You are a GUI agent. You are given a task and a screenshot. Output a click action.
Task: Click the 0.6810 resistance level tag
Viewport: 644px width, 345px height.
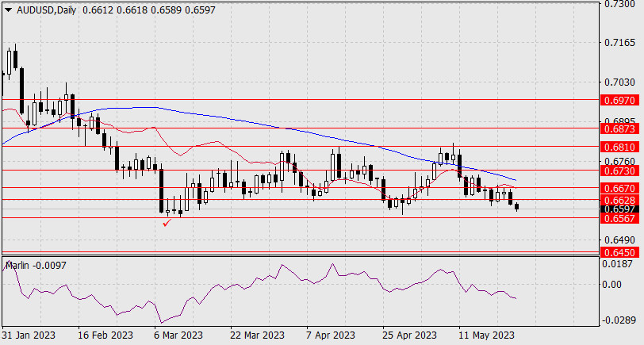619,147
